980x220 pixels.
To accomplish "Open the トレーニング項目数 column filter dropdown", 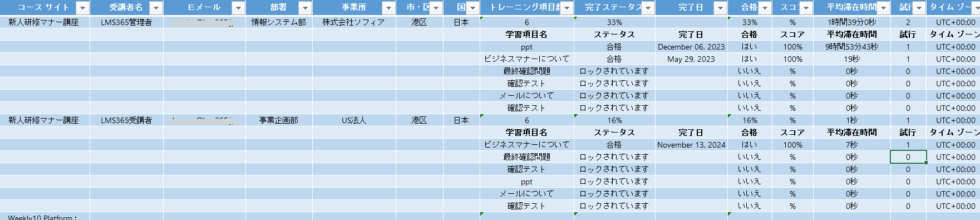I will click(x=567, y=8).
